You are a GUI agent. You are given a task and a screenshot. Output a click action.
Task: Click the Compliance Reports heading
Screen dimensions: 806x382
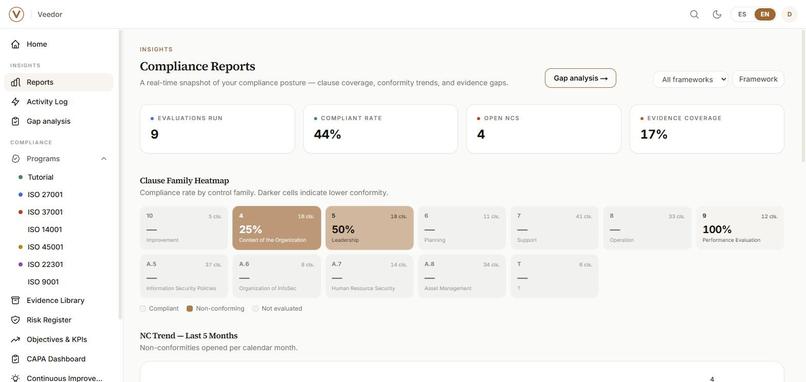click(x=197, y=66)
